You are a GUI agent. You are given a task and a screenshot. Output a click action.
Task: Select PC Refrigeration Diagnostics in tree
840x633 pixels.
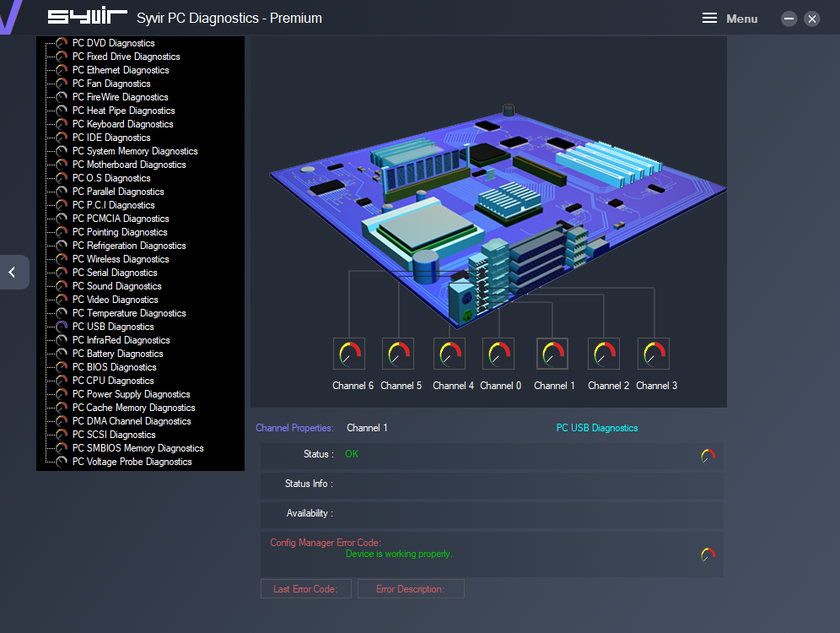pyautogui.click(x=129, y=246)
